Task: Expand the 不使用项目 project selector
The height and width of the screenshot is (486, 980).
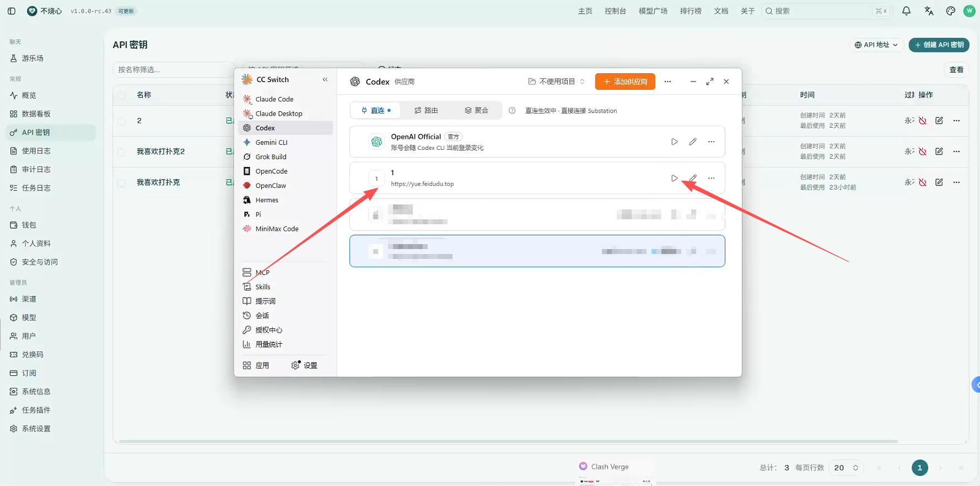Action: pos(557,82)
